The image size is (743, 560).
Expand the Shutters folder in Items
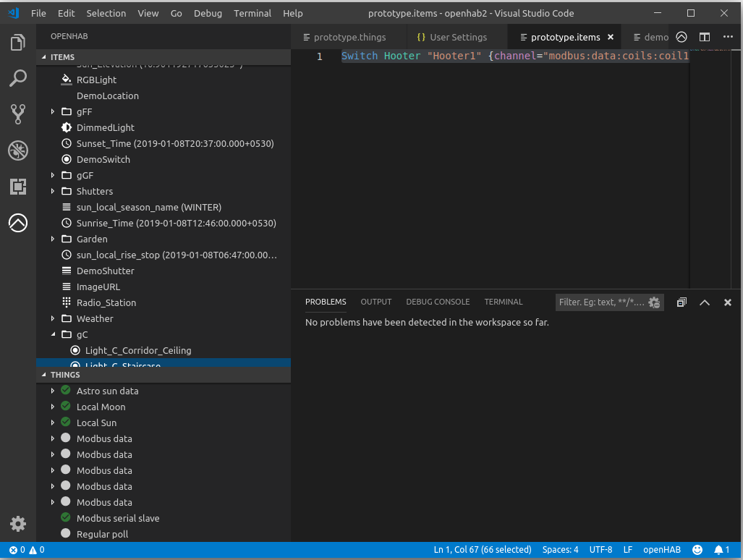pos(51,191)
